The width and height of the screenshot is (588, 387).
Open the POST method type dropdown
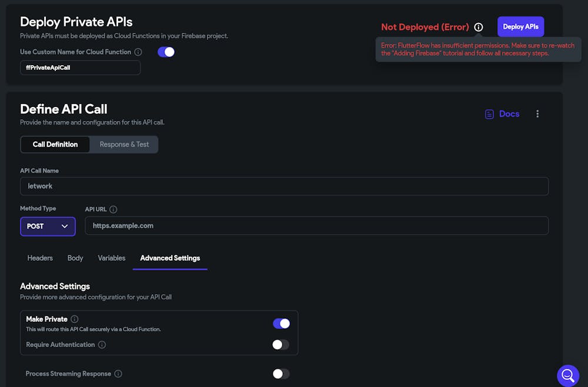[48, 226]
